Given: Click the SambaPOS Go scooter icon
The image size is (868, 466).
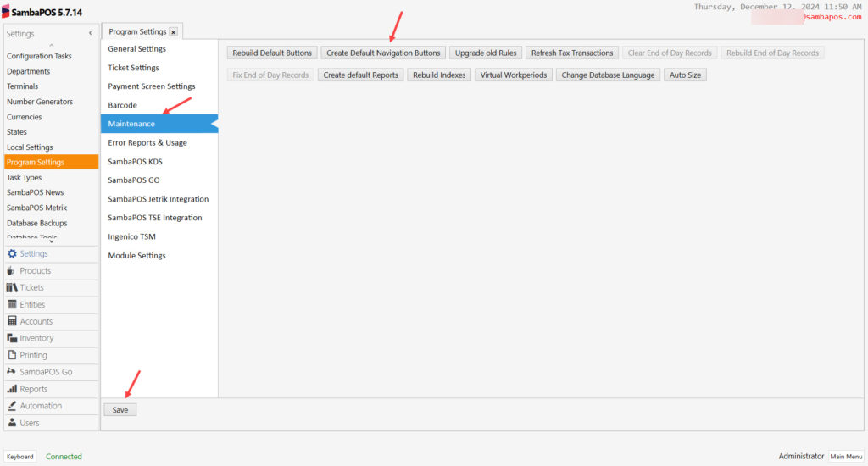Looking at the screenshot, I should [x=11, y=372].
